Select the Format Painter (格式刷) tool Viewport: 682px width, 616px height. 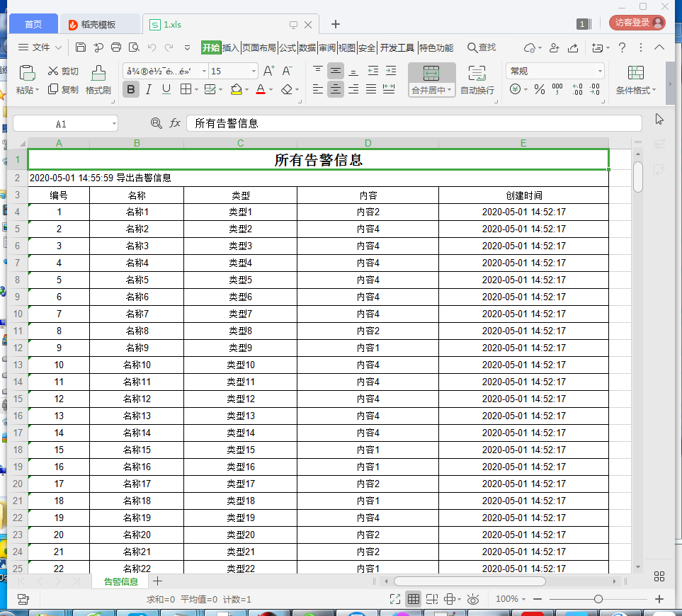[x=98, y=79]
